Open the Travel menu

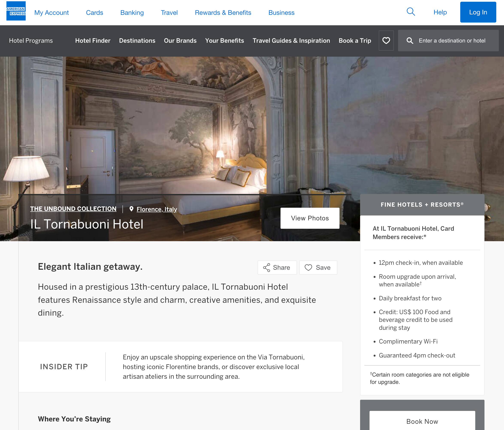pos(169,13)
